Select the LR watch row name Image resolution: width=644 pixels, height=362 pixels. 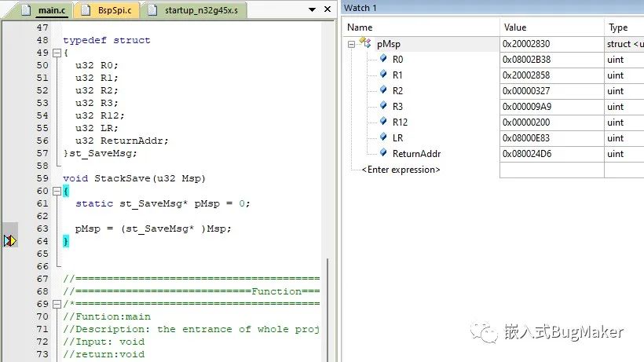click(x=397, y=138)
